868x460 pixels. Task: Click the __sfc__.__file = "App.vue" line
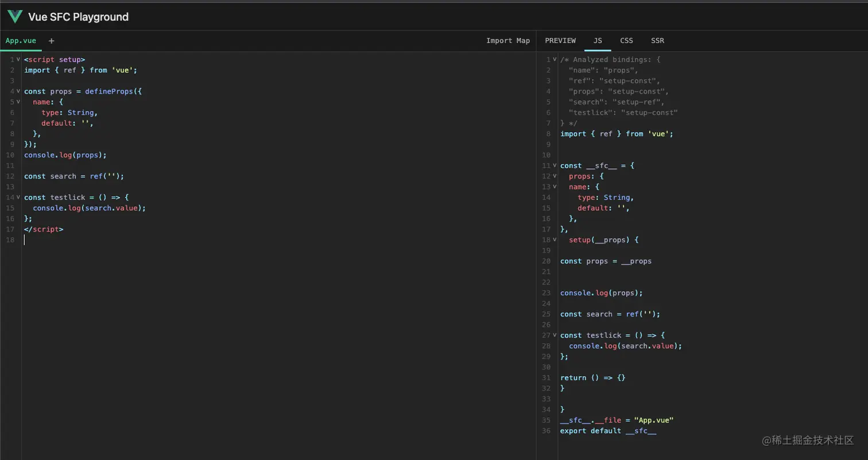pos(617,420)
